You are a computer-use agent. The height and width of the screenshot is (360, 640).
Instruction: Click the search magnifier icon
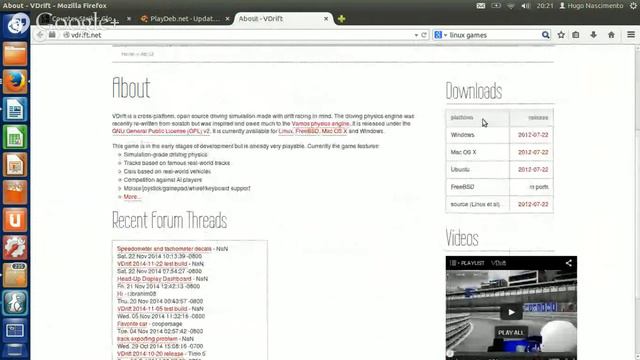pyautogui.click(x=545, y=35)
